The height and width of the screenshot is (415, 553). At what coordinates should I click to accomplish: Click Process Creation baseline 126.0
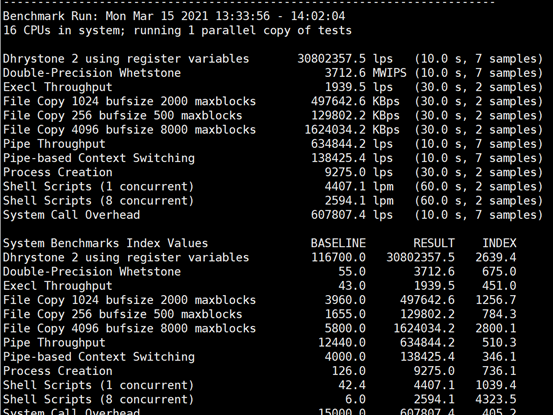click(348, 371)
